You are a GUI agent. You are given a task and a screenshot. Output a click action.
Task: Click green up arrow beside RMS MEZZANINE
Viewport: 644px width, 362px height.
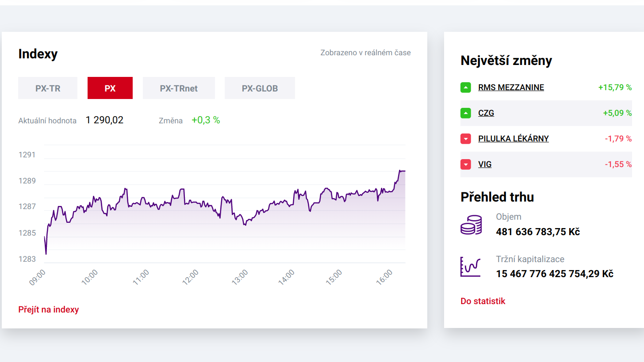[466, 88]
